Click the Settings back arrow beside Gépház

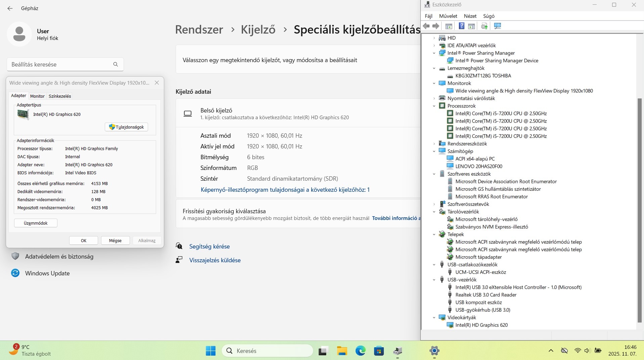coord(10,8)
